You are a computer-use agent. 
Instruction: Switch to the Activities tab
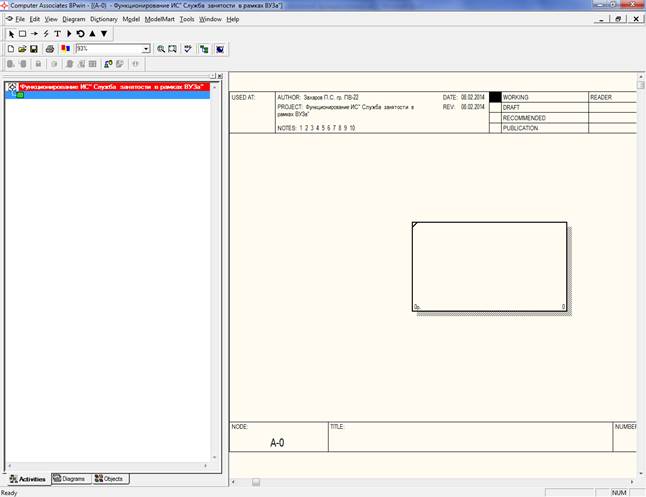click(x=28, y=479)
